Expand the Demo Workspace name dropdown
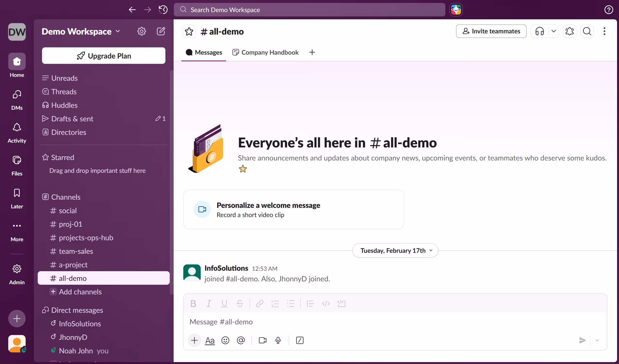619x364 pixels. [81, 31]
